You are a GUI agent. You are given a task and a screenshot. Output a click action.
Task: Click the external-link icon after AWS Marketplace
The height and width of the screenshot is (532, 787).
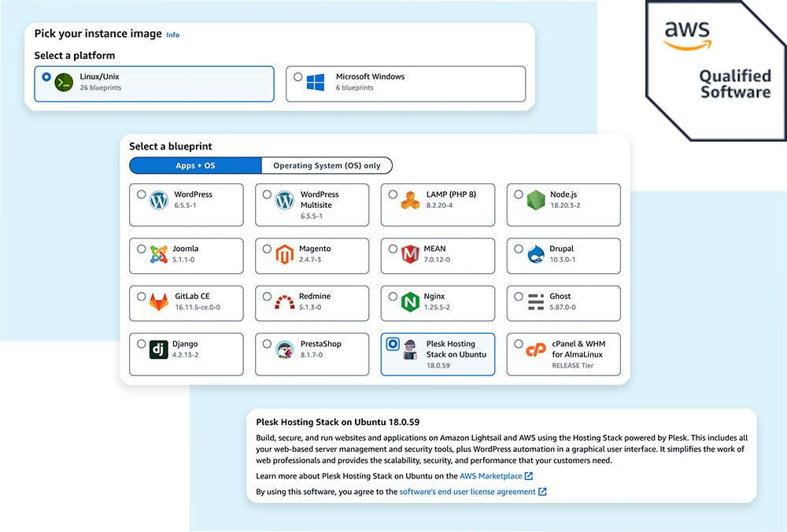coord(529,476)
